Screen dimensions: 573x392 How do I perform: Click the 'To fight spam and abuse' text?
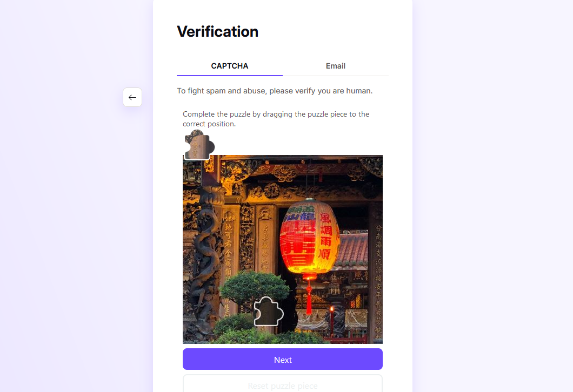coord(275,91)
